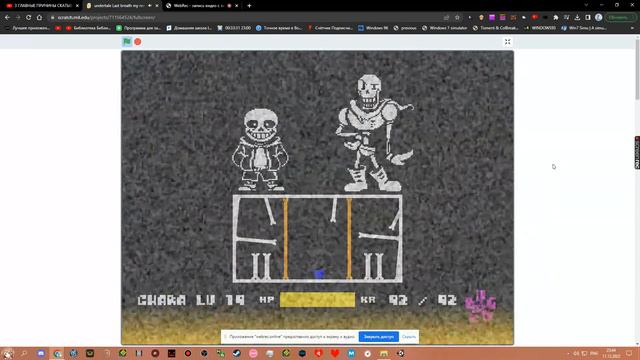Reload the page with the refresh icon
This screenshot has width=640, height=360.
(28, 18)
